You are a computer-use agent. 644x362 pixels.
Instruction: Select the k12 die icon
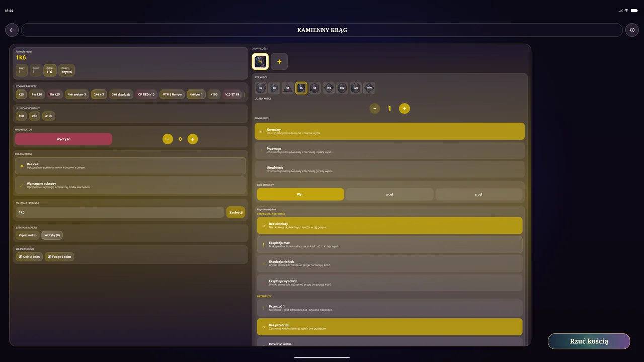[x=342, y=88]
